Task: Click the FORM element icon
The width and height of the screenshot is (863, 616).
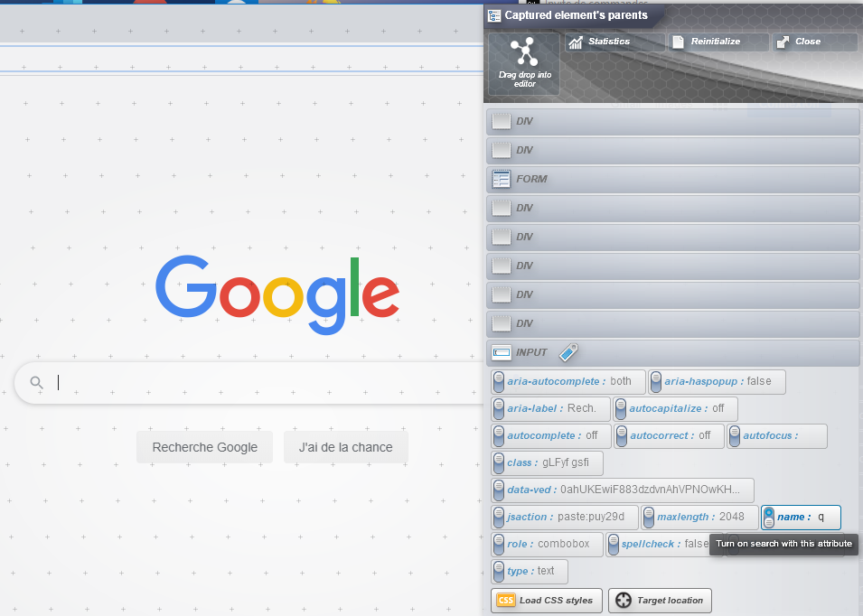Action: click(501, 180)
